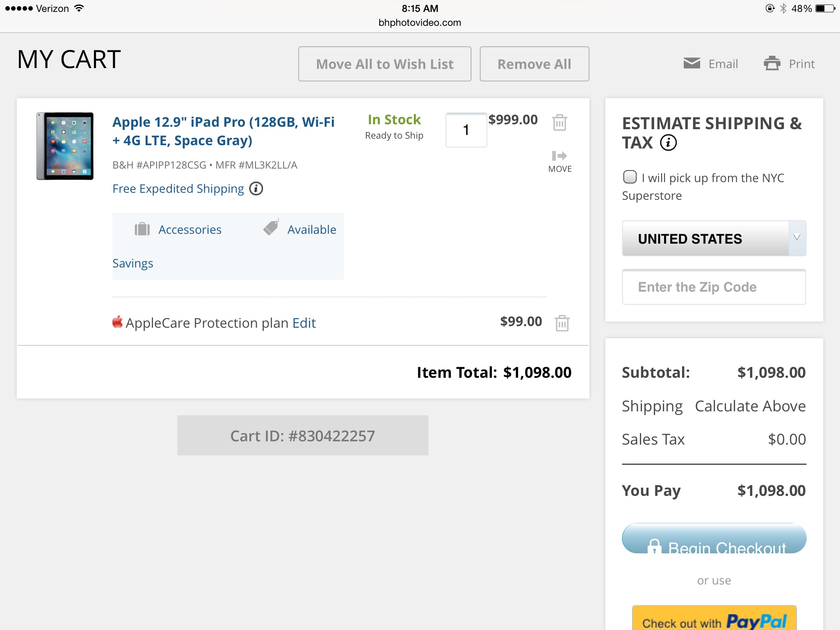Open the Available Savings link
This screenshot has height=630, width=840.
tap(312, 230)
